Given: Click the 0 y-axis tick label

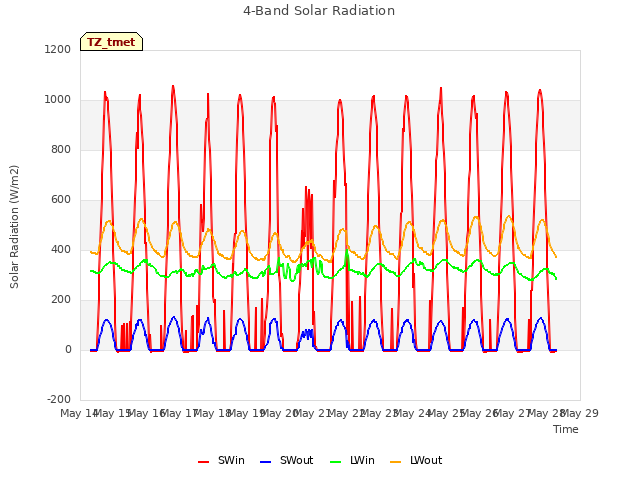Looking at the screenshot, I should coord(68,349).
